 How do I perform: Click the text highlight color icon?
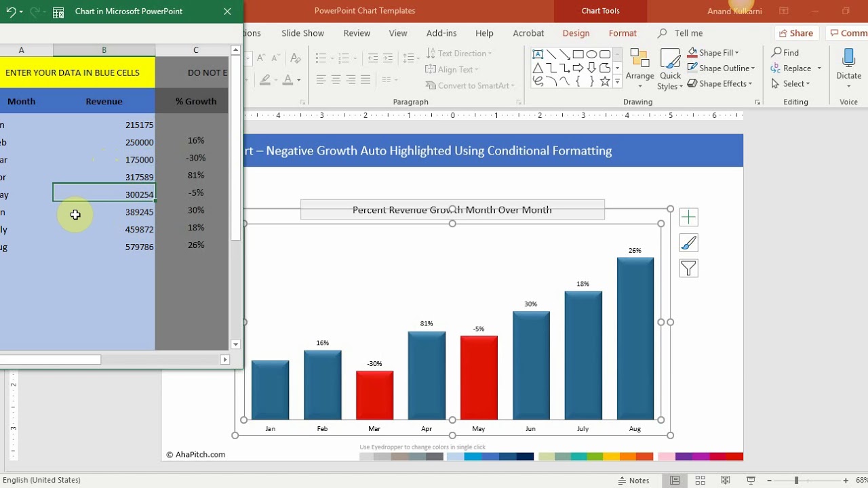click(267, 79)
